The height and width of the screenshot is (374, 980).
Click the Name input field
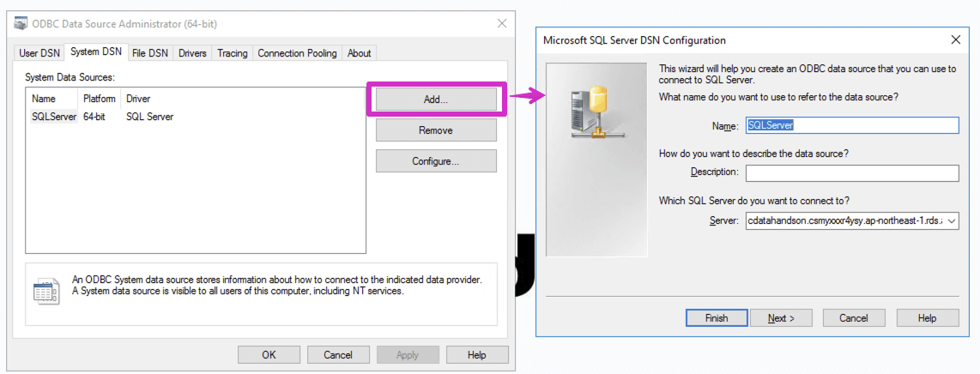[x=851, y=125]
